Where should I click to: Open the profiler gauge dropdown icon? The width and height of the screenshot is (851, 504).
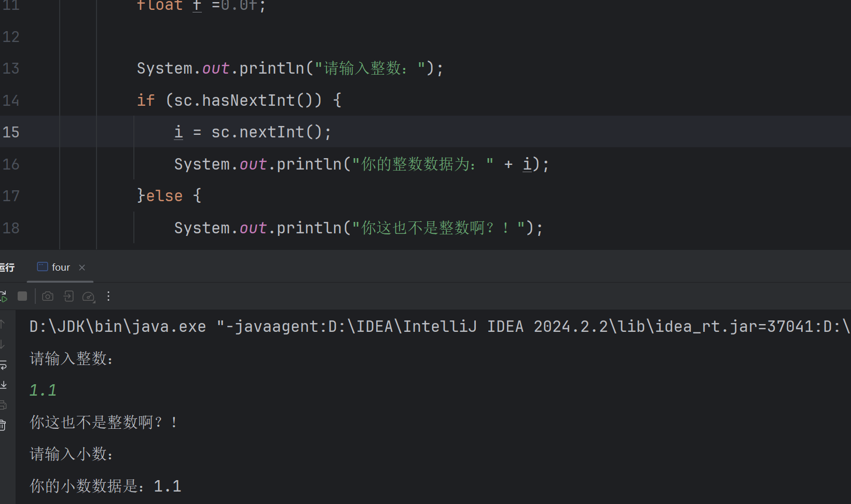click(89, 297)
